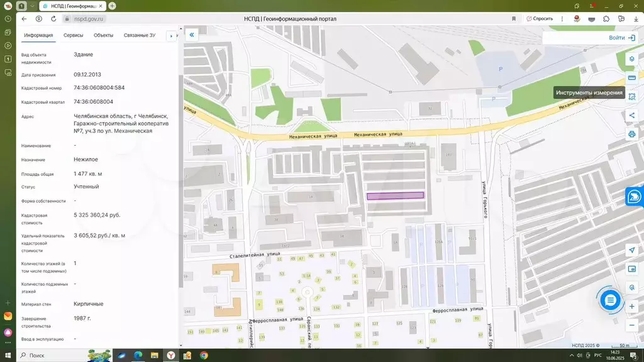Open the Windows notification center

pos(634,356)
